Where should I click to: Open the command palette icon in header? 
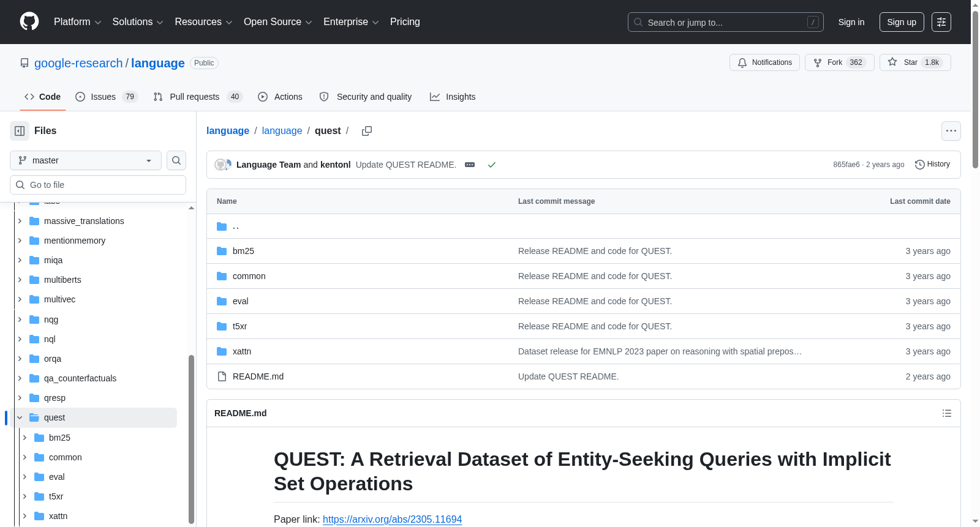(x=941, y=22)
